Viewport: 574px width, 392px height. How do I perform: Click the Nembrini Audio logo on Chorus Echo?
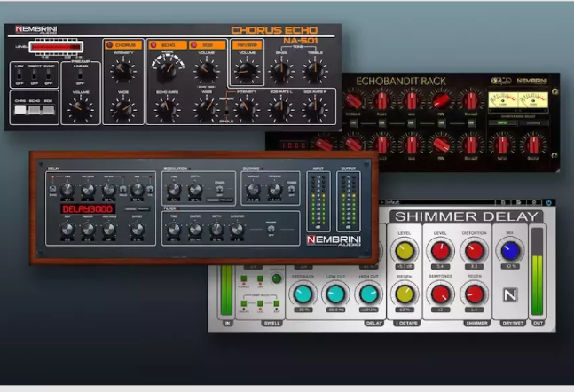tap(35, 29)
